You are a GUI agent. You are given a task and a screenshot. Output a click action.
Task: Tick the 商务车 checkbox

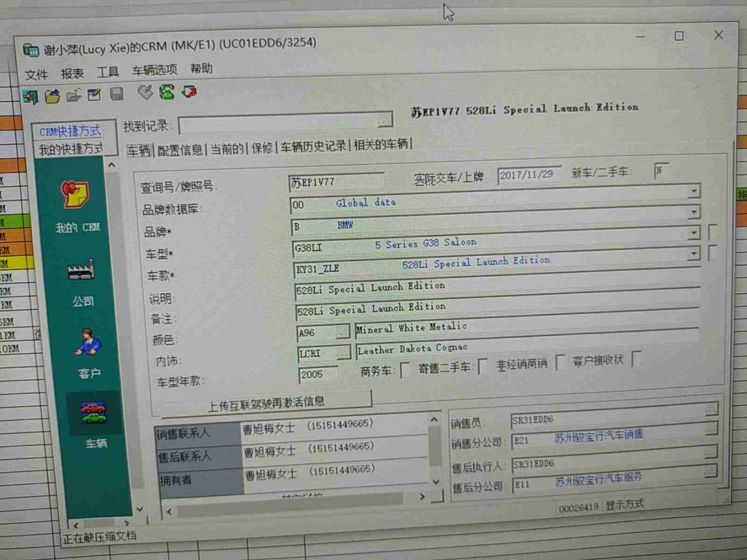(406, 369)
